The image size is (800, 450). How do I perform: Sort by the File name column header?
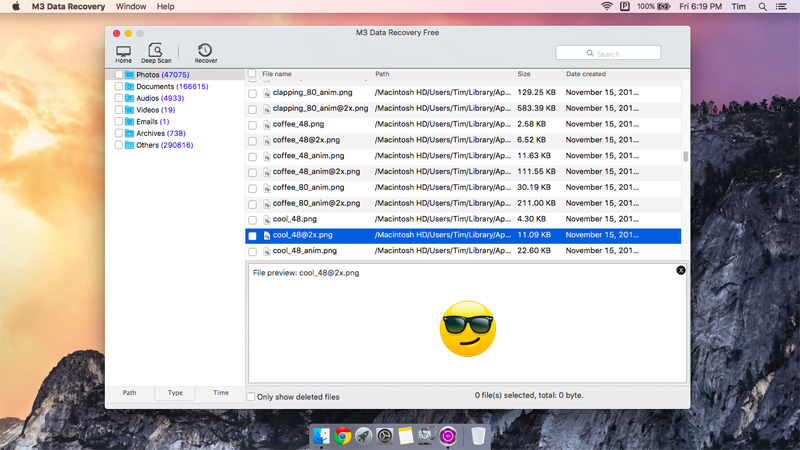coord(277,74)
